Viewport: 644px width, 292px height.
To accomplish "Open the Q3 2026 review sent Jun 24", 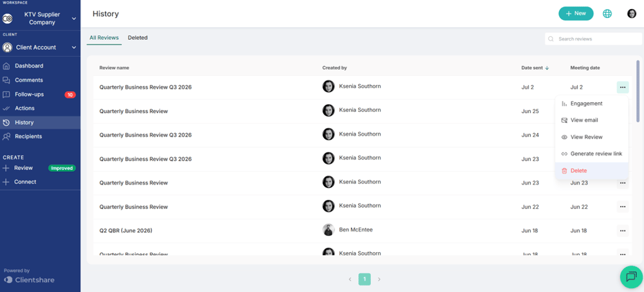I will [146, 135].
